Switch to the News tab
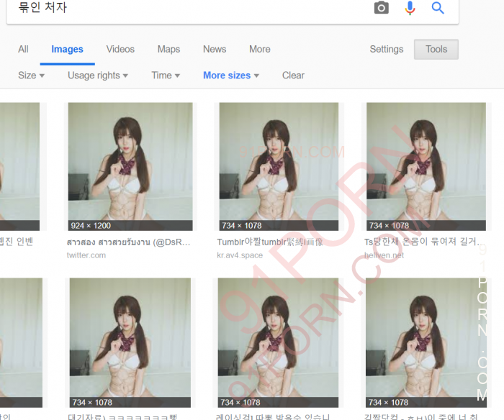504x420 pixels. tap(215, 50)
